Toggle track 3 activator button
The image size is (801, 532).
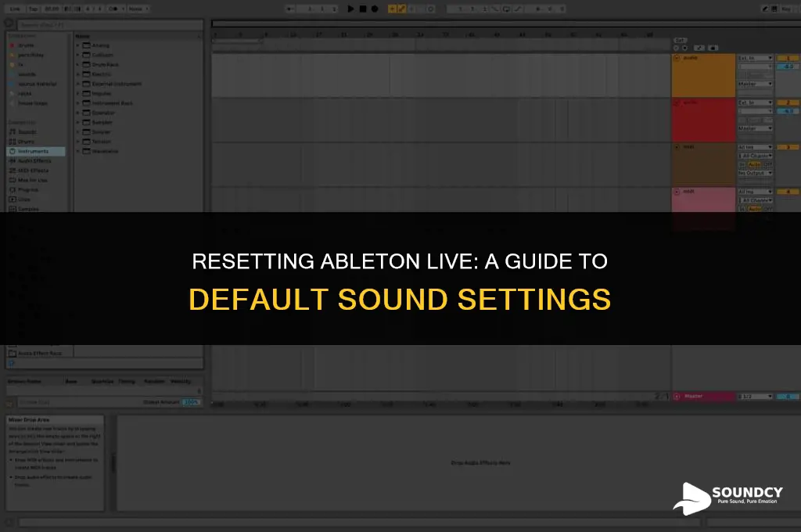pyautogui.click(x=788, y=147)
